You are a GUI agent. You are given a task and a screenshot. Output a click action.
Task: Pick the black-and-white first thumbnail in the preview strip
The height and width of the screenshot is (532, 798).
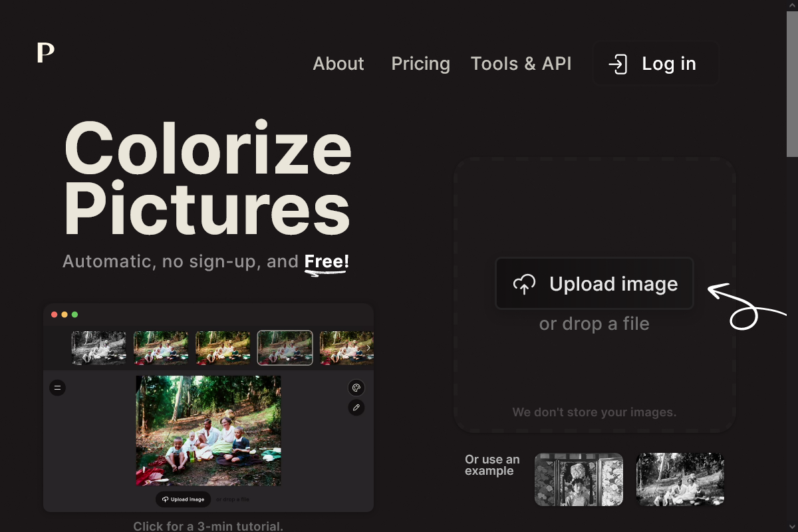[x=98, y=348]
